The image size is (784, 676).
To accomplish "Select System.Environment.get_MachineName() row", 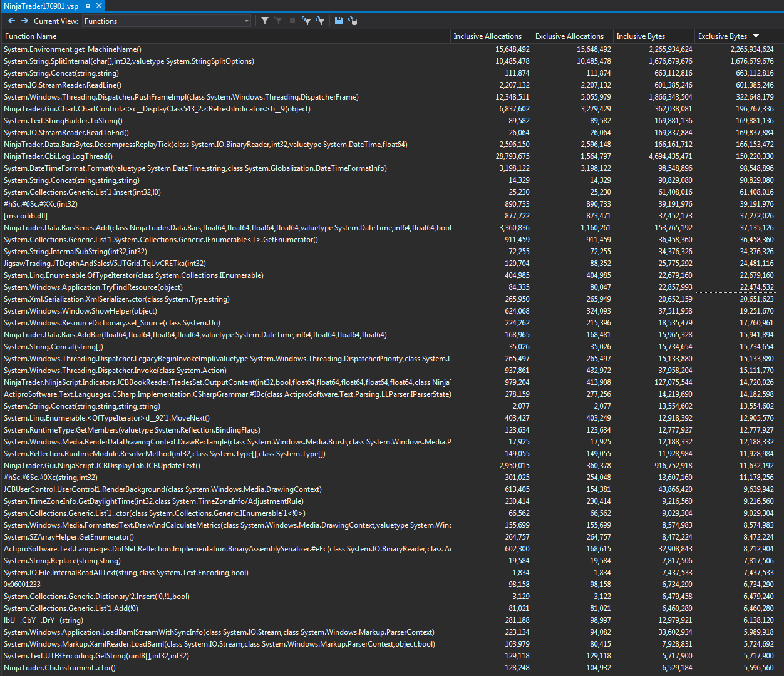I will tap(389, 49).
